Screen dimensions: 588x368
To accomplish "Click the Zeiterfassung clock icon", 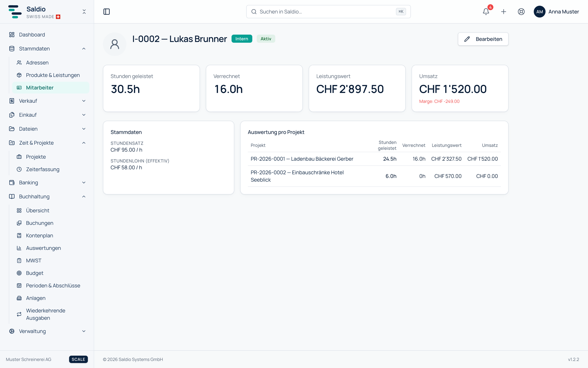I will pos(19,169).
